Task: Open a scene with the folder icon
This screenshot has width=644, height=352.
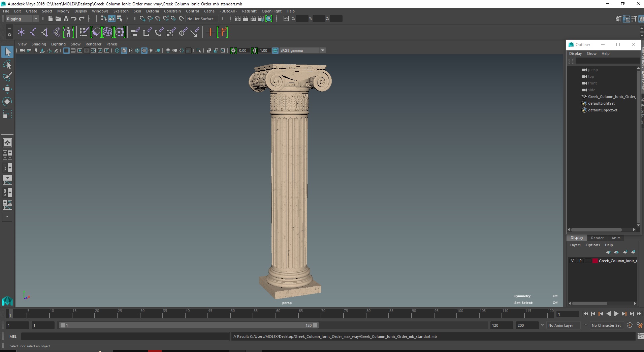Action: 58,19
